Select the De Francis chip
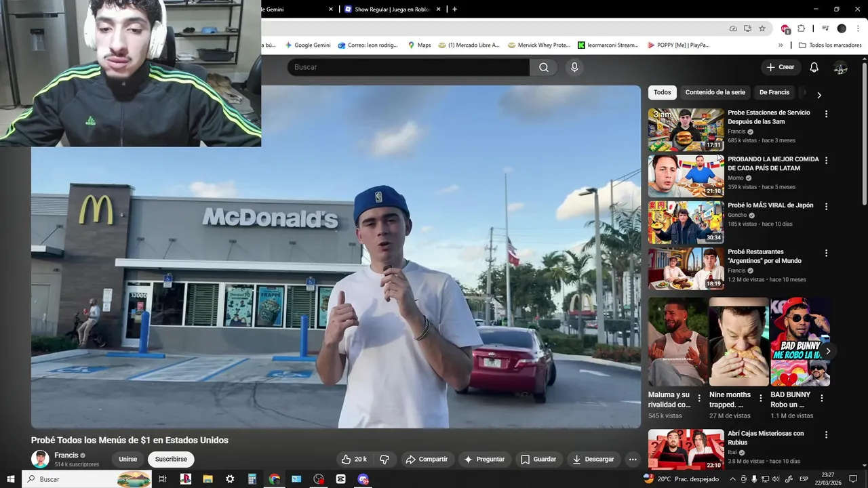 click(774, 92)
